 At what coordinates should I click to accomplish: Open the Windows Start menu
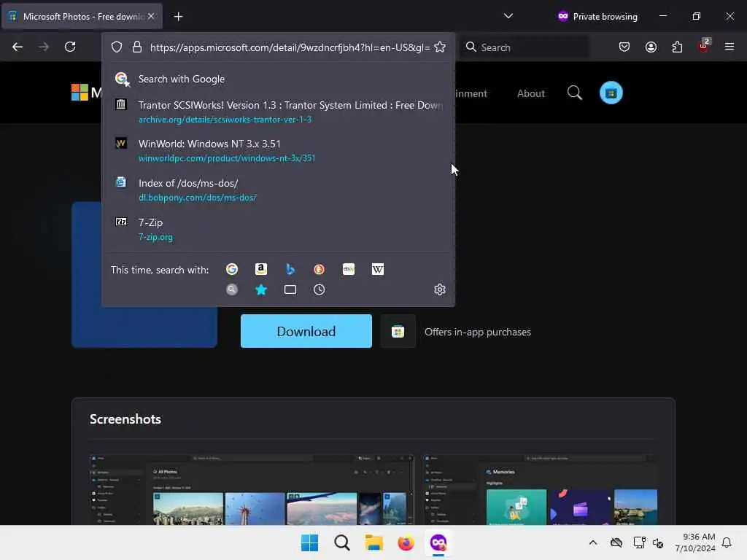tap(309, 542)
